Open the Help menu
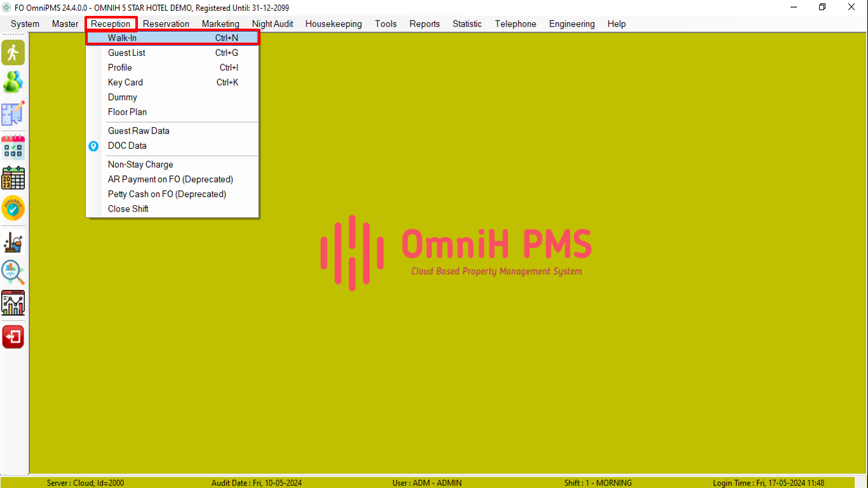Screen dimensions: 868x488 click(616, 24)
